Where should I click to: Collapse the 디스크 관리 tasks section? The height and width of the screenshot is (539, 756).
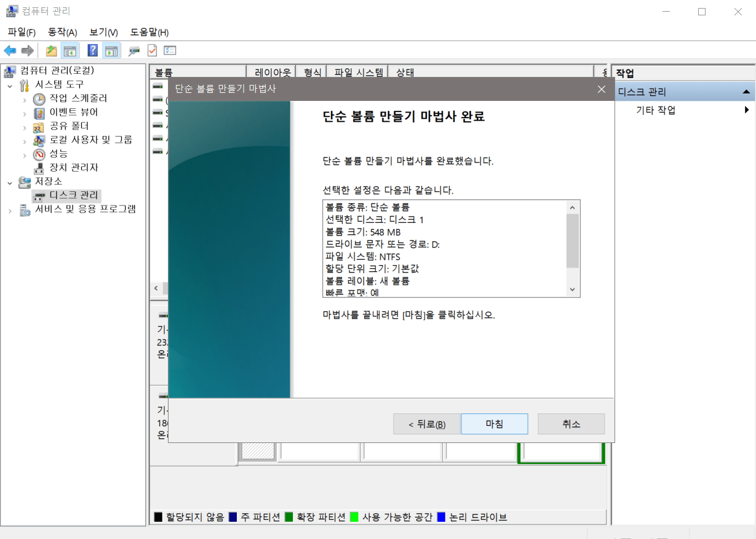pyautogui.click(x=747, y=91)
